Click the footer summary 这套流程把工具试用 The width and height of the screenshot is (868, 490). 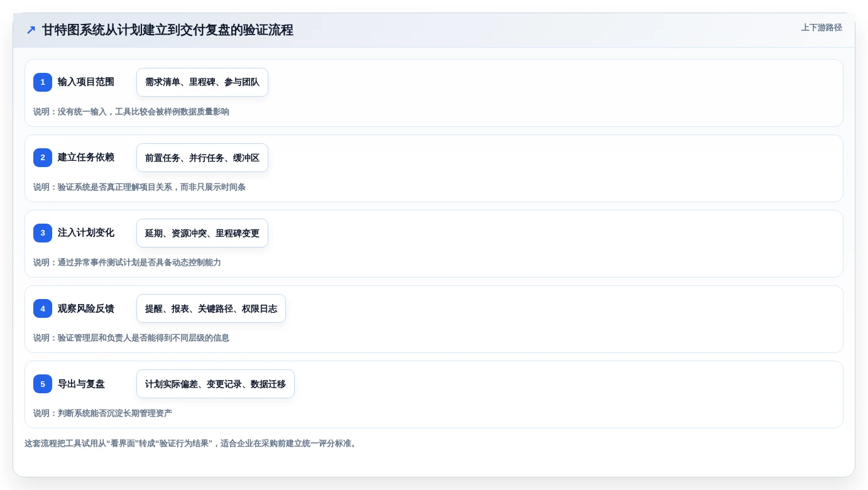(x=190, y=444)
